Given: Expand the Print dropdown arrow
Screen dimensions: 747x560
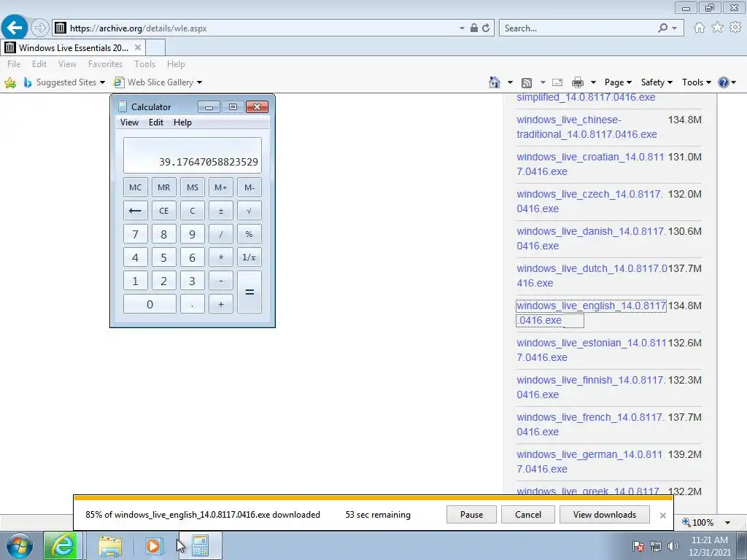Looking at the screenshot, I should tap(593, 82).
